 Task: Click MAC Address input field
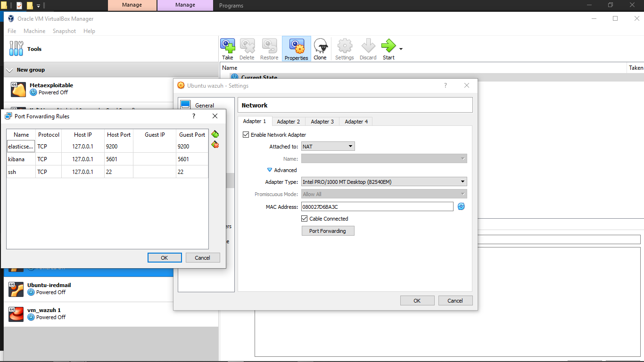click(x=377, y=206)
